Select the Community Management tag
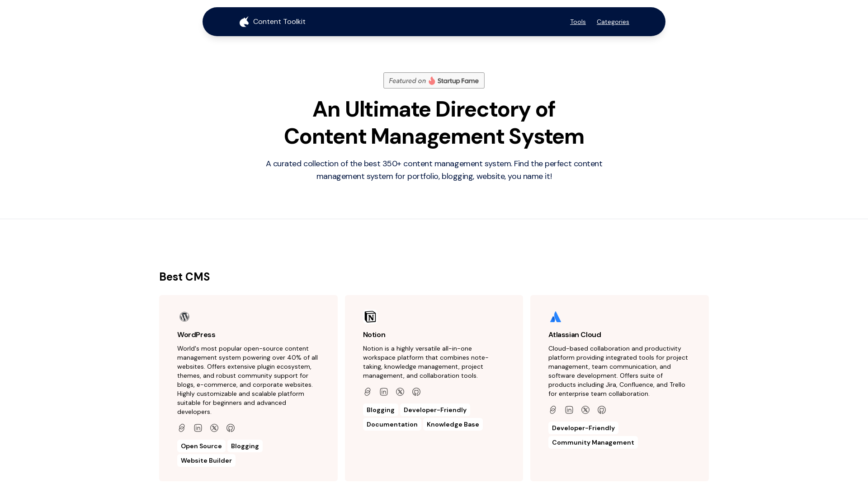This screenshot has width=868, height=488. pos(593,442)
